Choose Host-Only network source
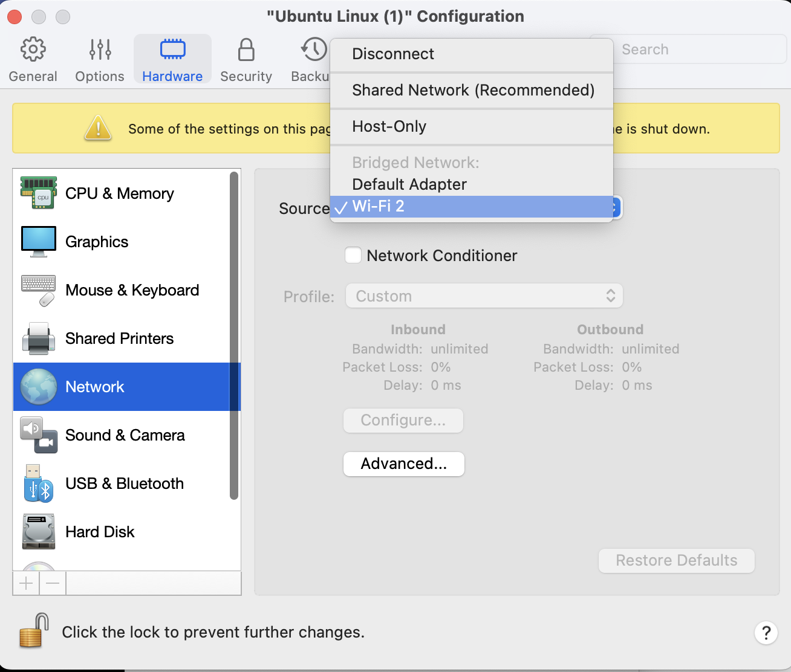 [x=389, y=127]
